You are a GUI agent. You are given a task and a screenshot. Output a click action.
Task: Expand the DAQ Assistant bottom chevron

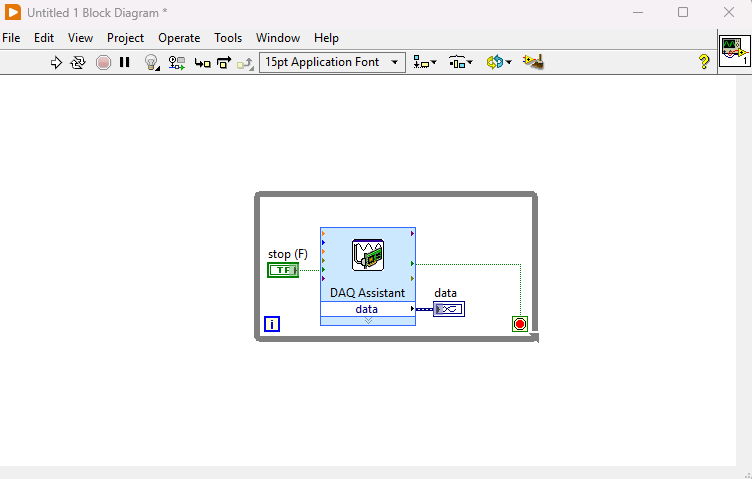pos(367,321)
